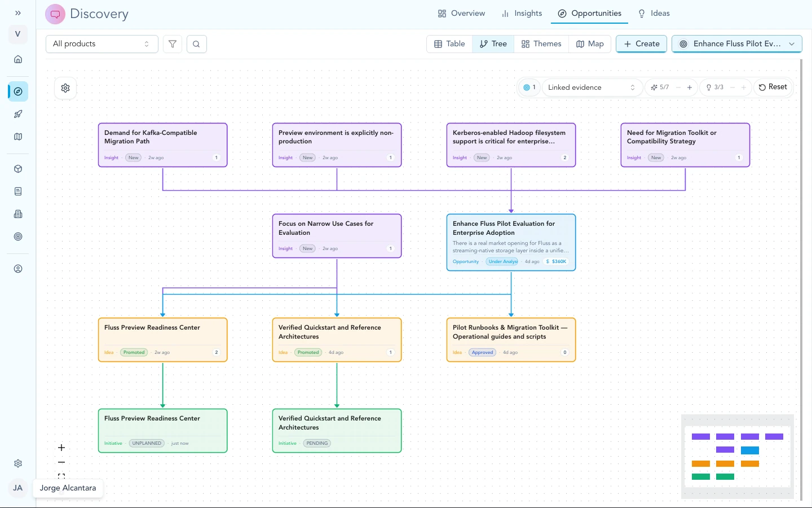Click the minimap overview thumbnail
This screenshot has height=508, width=812.
737,457
